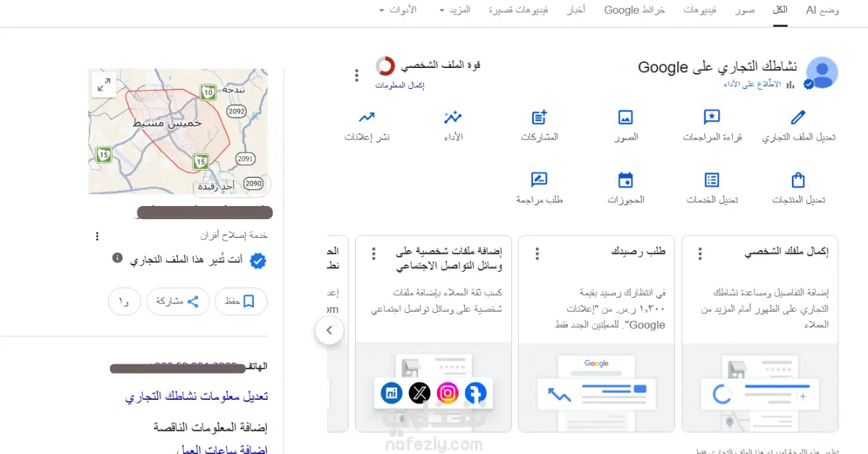Click the مشاركة share button

click(x=178, y=301)
